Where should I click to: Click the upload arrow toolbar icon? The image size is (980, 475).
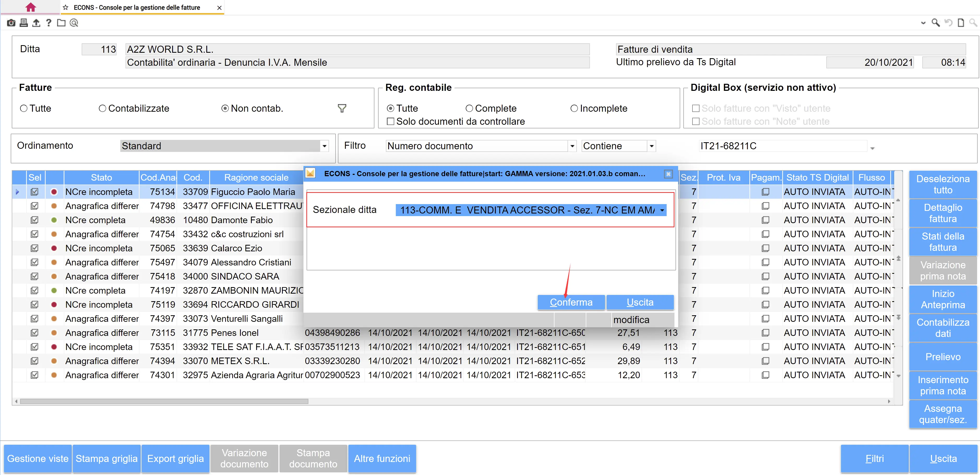[x=36, y=23]
